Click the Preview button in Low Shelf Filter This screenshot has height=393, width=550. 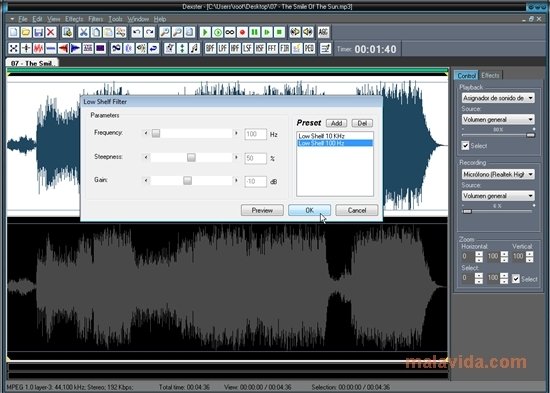(262, 210)
